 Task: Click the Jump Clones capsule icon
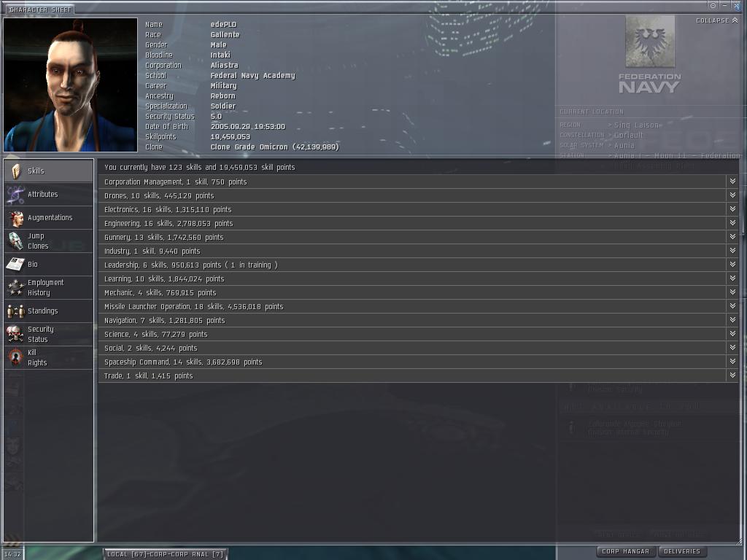coord(15,241)
